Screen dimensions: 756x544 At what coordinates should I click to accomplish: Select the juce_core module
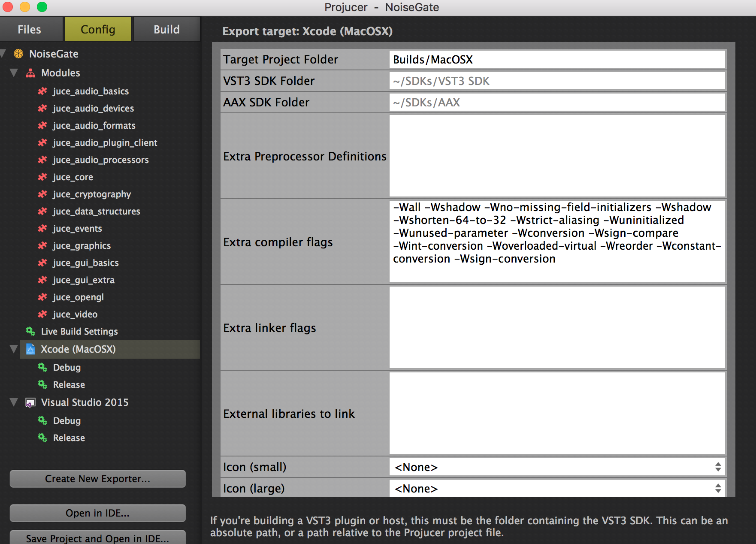(x=73, y=177)
